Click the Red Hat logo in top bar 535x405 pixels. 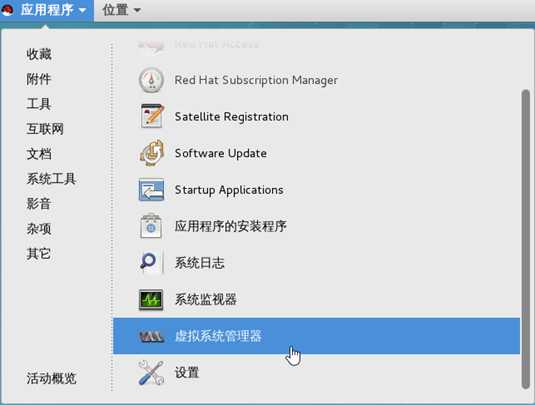(8, 10)
